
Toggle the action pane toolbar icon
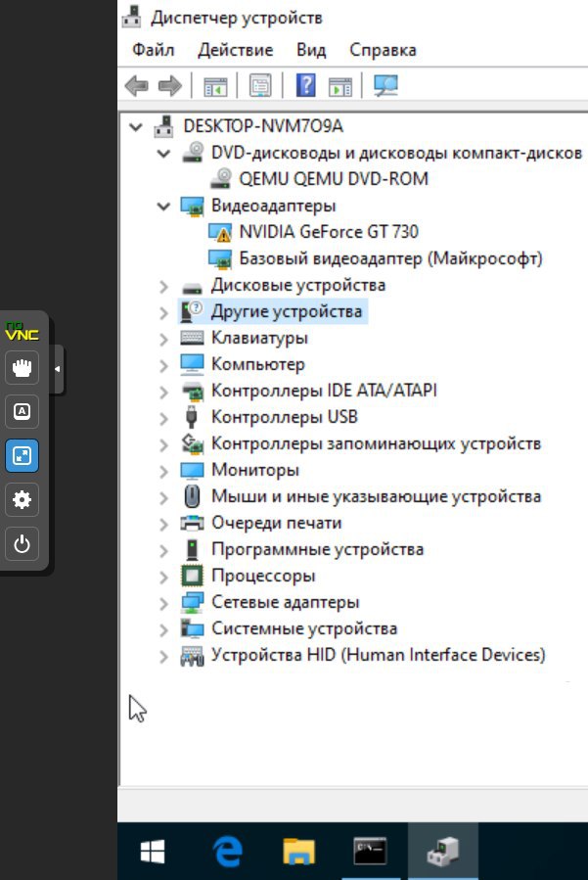(340, 86)
